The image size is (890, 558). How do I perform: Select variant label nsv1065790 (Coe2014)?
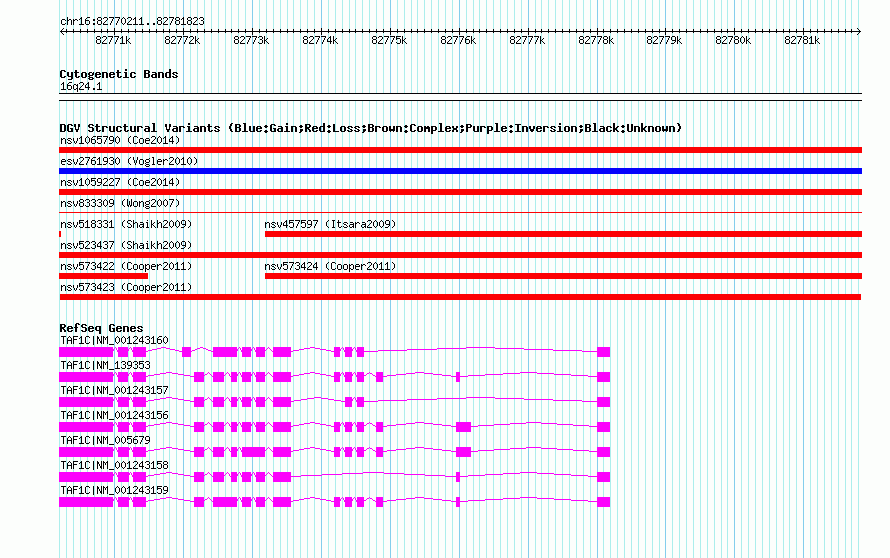click(120, 140)
